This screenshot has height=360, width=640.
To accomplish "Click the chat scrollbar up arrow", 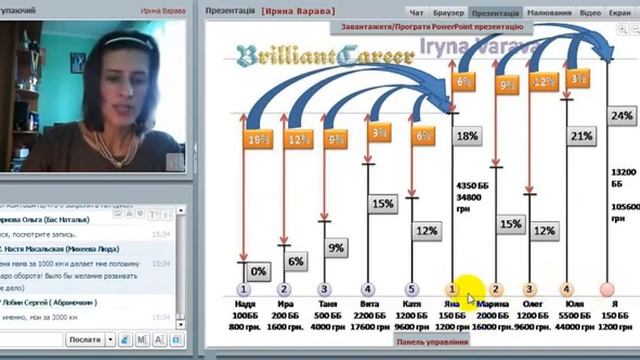I will 181,210.
